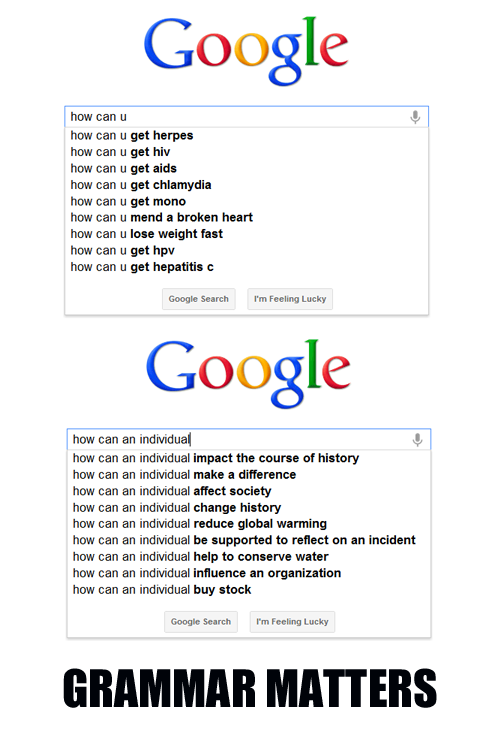Pick 'help to conserve water' suggestion

coord(249,557)
